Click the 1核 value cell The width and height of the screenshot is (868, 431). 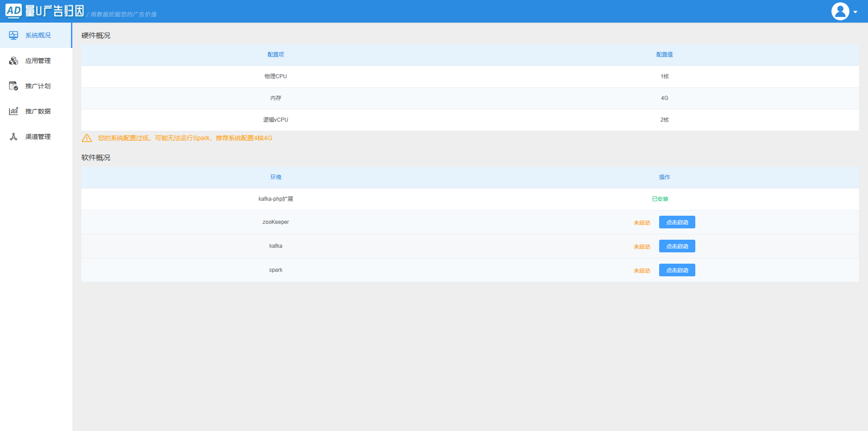(x=665, y=76)
